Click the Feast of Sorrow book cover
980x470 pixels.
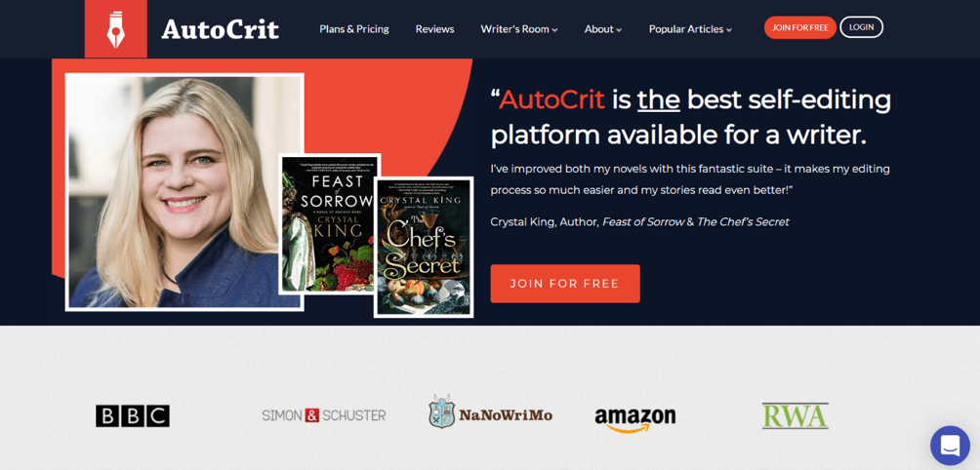(327, 224)
